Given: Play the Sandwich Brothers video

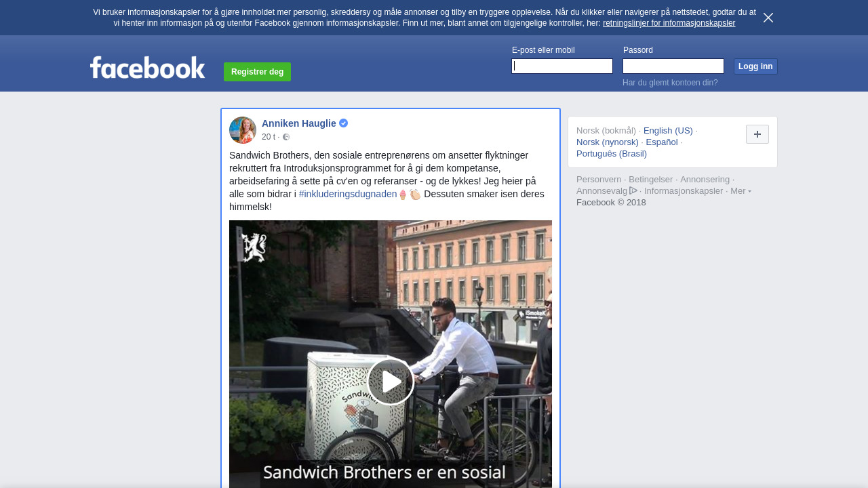Looking at the screenshot, I should 391,382.
